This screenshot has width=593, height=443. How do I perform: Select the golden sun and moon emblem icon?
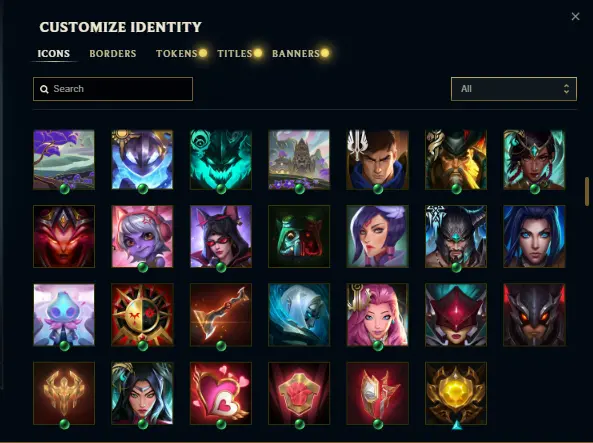pos(142,315)
